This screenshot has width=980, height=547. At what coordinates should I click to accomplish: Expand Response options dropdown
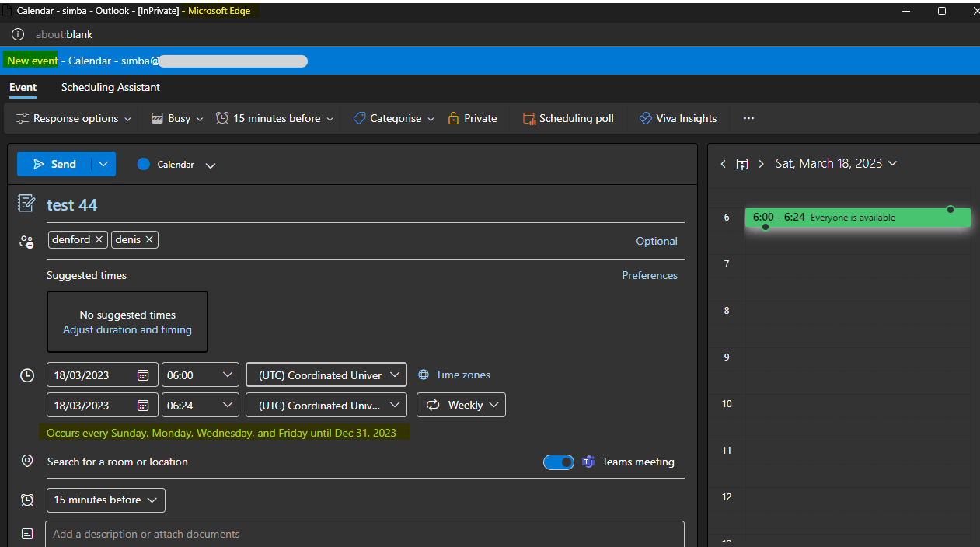(x=75, y=118)
